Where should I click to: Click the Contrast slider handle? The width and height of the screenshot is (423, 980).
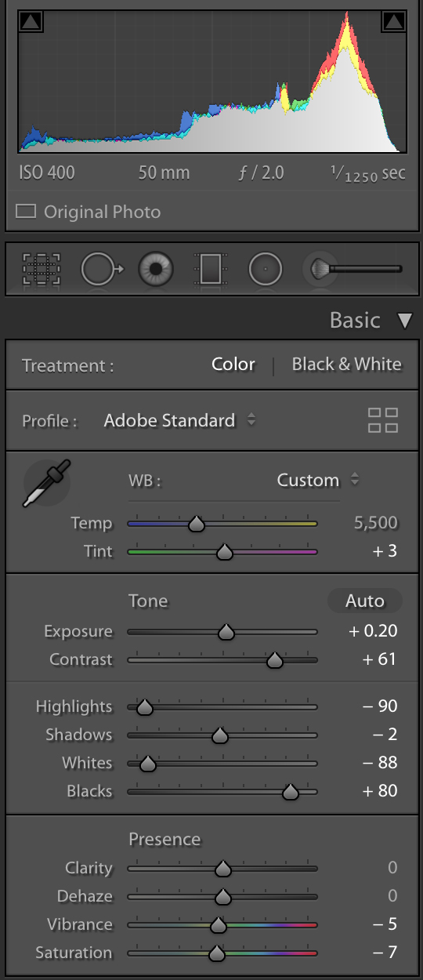click(x=274, y=661)
